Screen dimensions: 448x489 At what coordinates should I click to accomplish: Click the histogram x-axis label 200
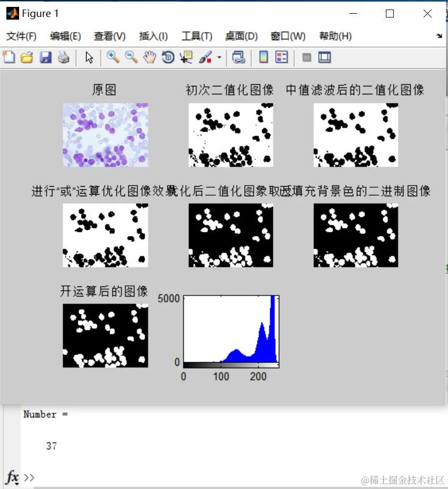pyautogui.click(x=258, y=377)
